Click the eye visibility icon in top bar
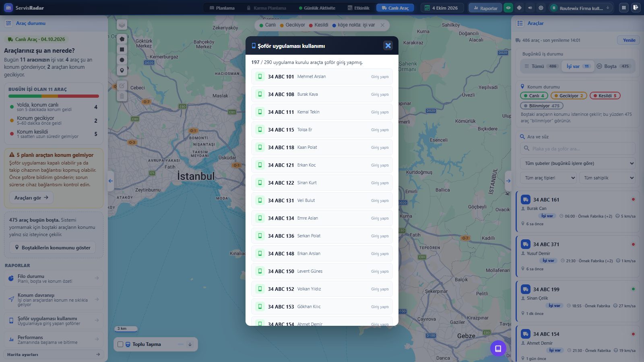This screenshot has height=362, width=644. coord(508,8)
